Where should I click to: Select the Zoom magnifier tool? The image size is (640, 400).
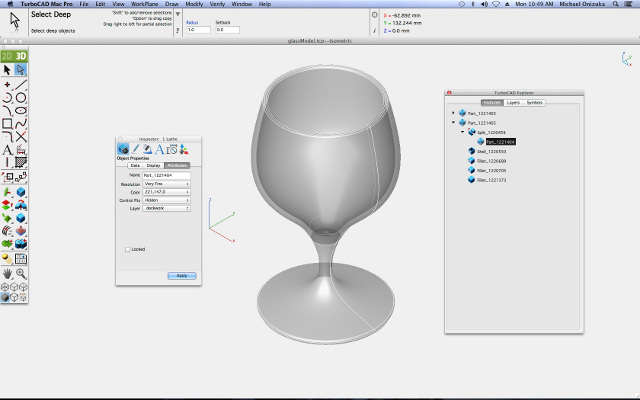(21, 273)
